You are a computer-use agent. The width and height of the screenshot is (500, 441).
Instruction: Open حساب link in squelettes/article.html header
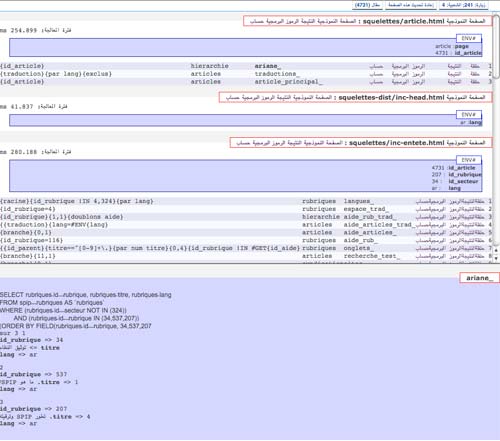(257, 21)
